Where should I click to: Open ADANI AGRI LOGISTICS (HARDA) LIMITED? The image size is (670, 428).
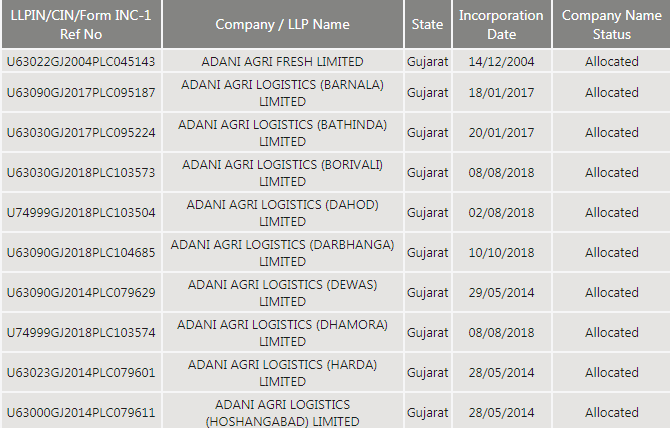click(282, 373)
